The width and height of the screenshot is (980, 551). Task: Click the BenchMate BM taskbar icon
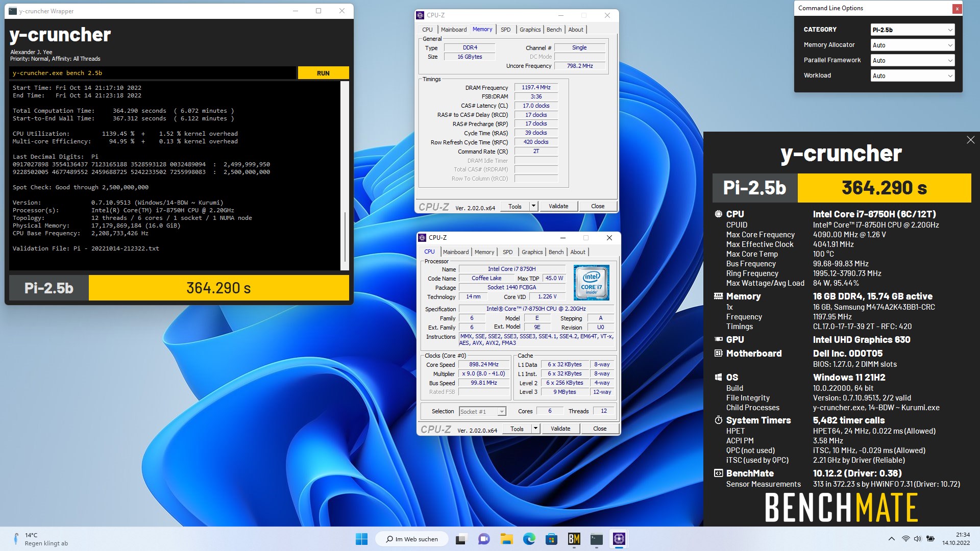pyautogui.click(x=574, y=539)
